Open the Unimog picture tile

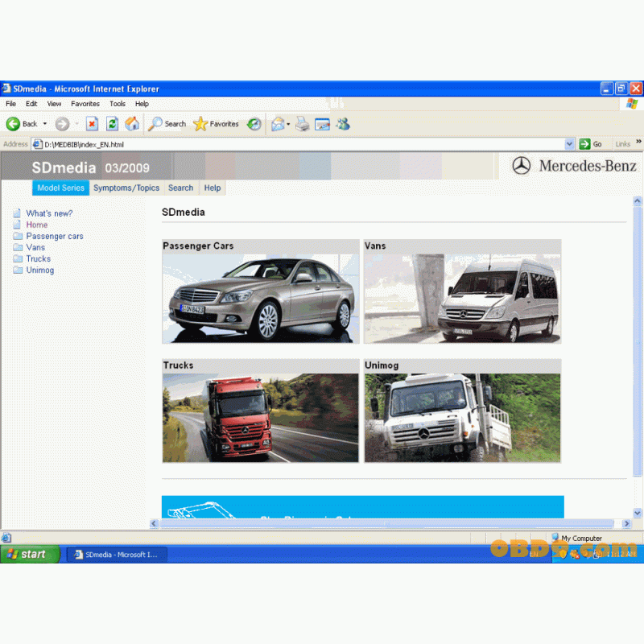tap(462, 411)
